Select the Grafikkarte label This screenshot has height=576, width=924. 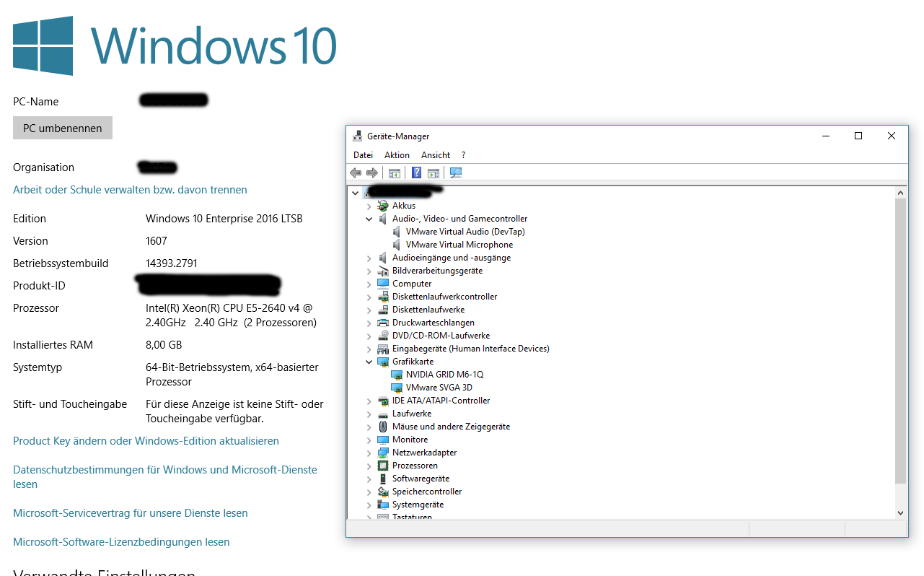[x=413, y=362]
